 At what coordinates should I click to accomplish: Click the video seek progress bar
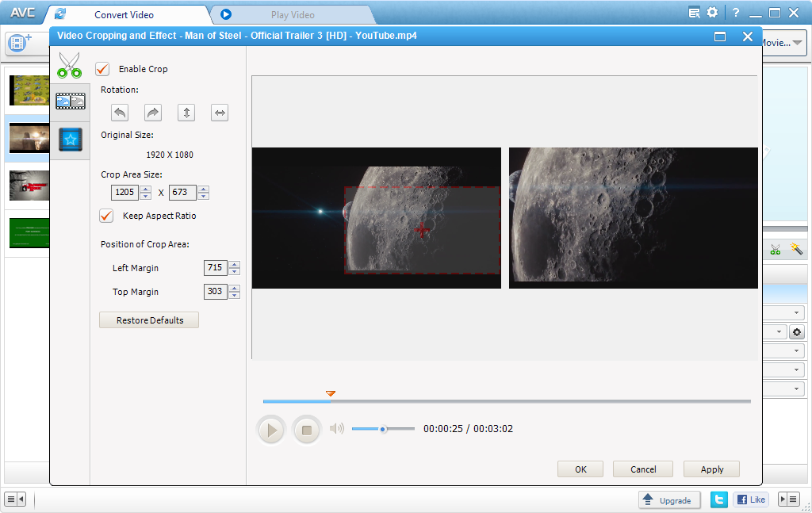507,401
